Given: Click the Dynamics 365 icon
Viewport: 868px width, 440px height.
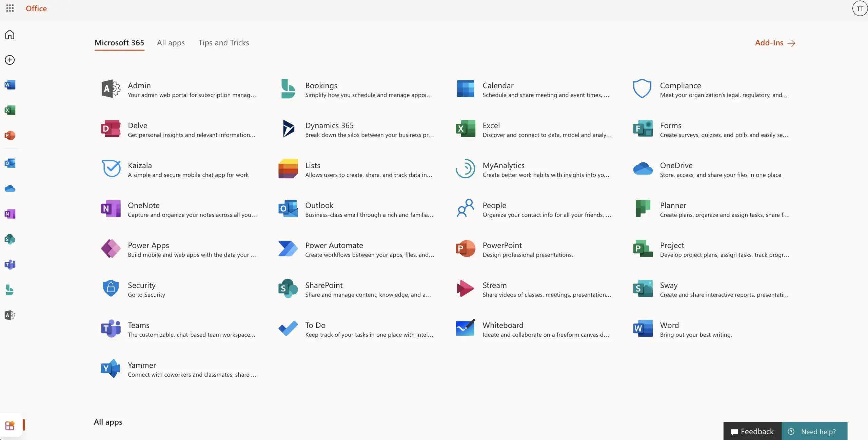Looking at the screenshot, I should click(289, 128).
